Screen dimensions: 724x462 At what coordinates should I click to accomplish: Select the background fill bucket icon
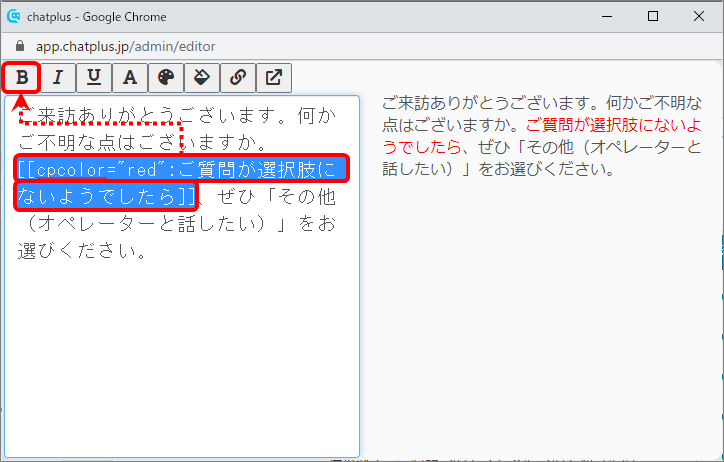(202, 78)
